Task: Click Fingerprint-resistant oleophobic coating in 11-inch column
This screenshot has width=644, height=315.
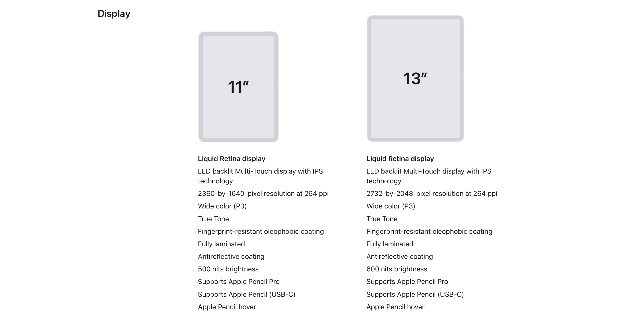Action: tap(261, 231)
